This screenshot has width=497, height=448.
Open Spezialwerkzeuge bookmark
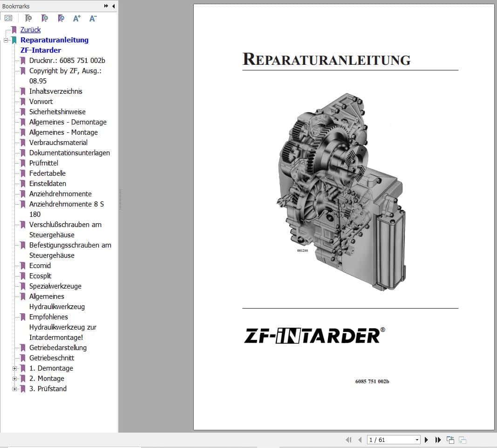55,286
